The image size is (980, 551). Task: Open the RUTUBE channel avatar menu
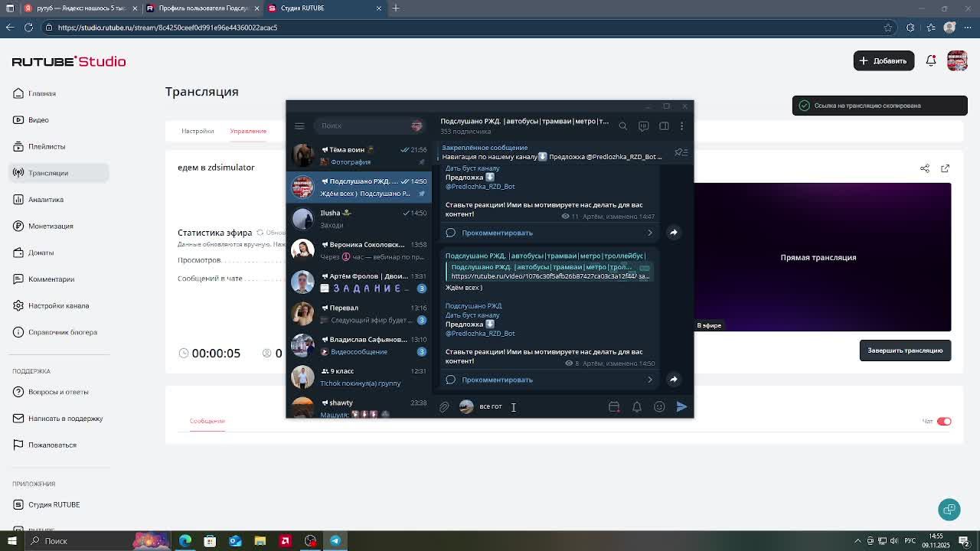pos(957,60)
